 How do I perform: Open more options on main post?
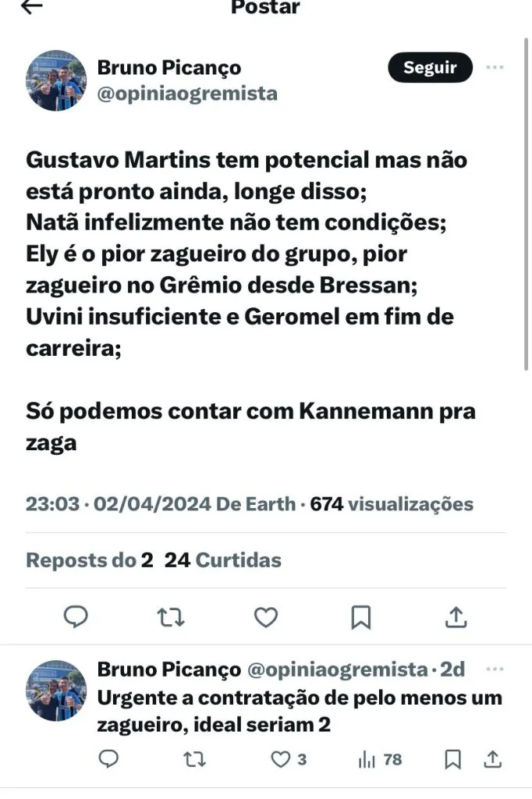(x=495, y=68)
